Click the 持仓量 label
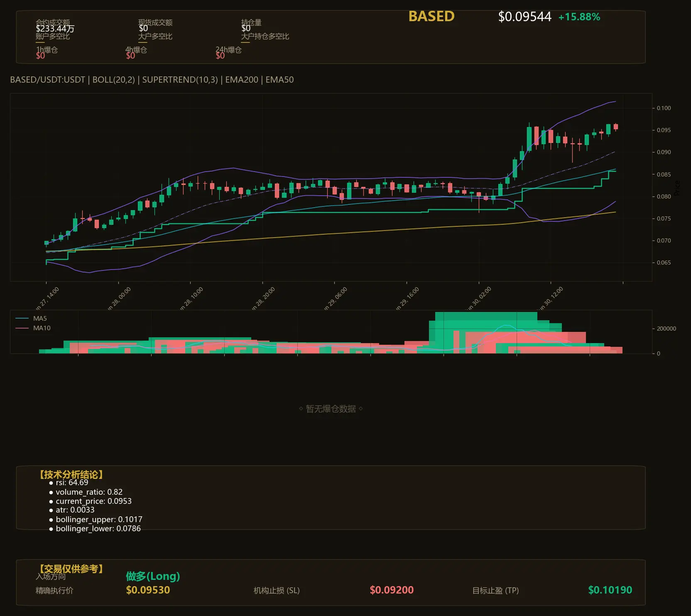Image resolution: width=691 pixels, height=616 pixels. [x=251, y=22]
